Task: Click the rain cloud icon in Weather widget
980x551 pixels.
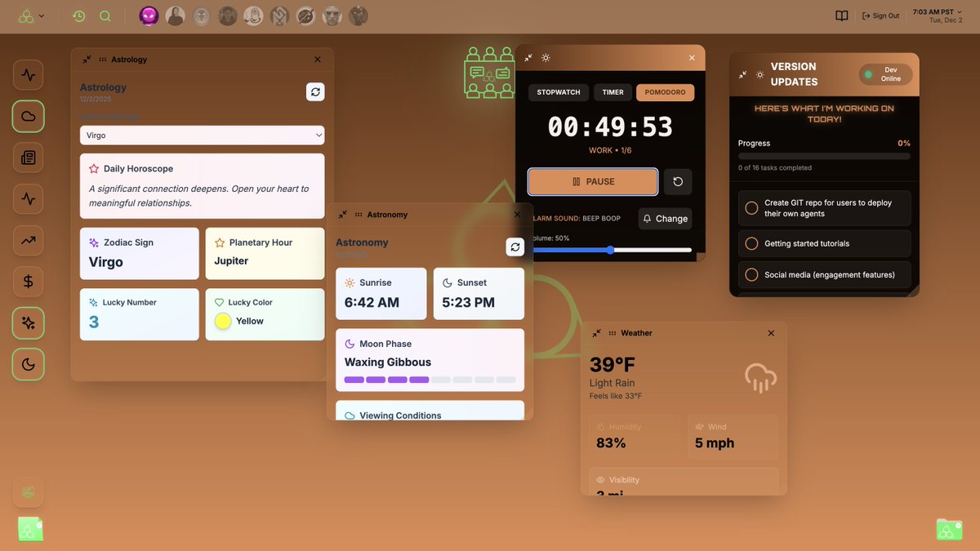Action: [x=760, y=378]
